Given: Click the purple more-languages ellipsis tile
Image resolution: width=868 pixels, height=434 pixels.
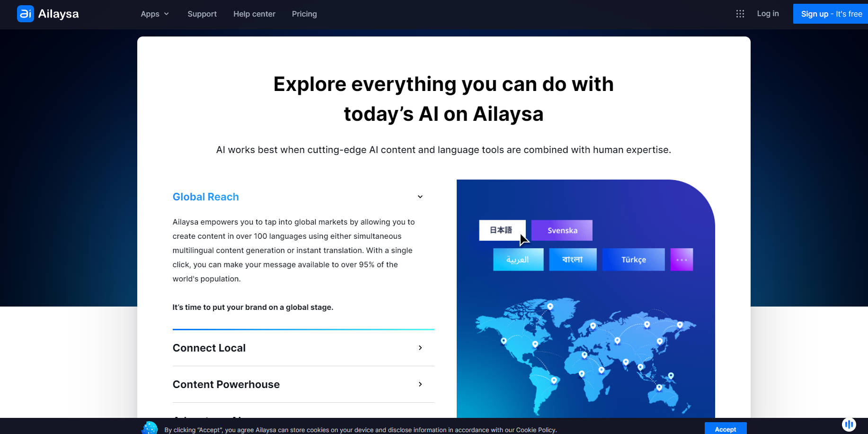Looking at the screenshot, I should point(682,260).
